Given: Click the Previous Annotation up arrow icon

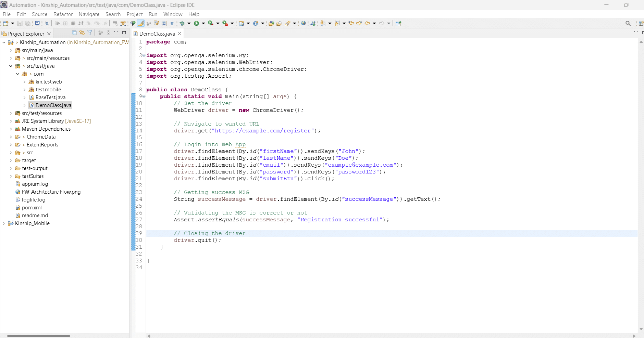Looking at the screenshot, I should click(x=337, y=23).
